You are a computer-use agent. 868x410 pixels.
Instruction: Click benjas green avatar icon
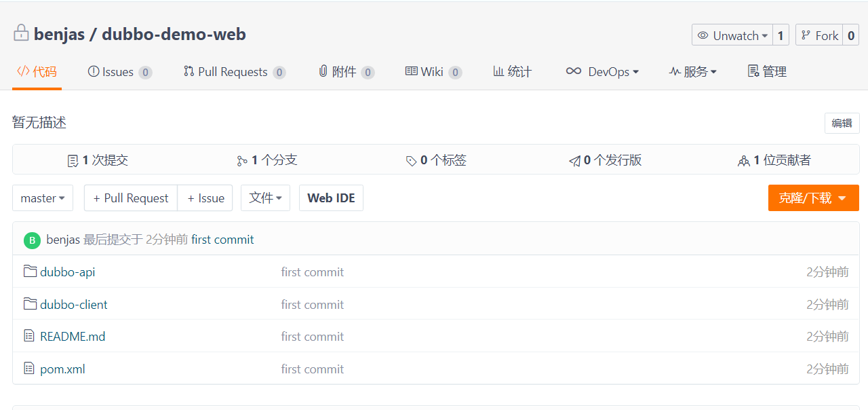click(x=32, y=240)
